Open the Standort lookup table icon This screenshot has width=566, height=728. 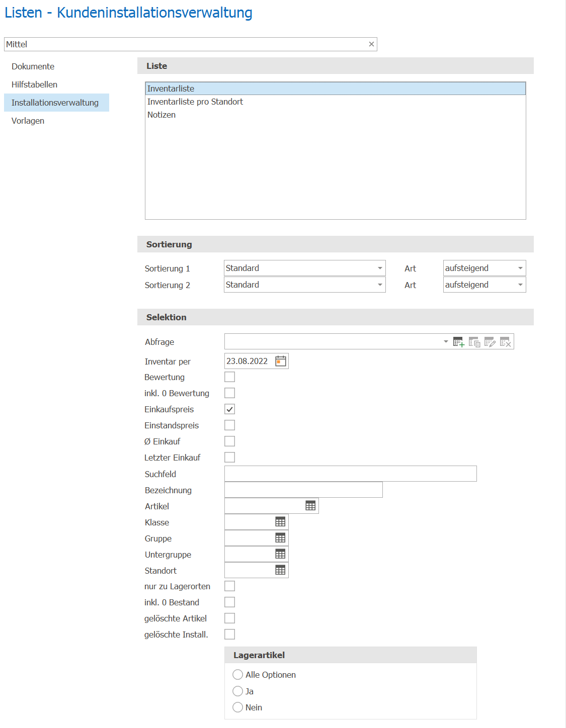click(280, 570)
